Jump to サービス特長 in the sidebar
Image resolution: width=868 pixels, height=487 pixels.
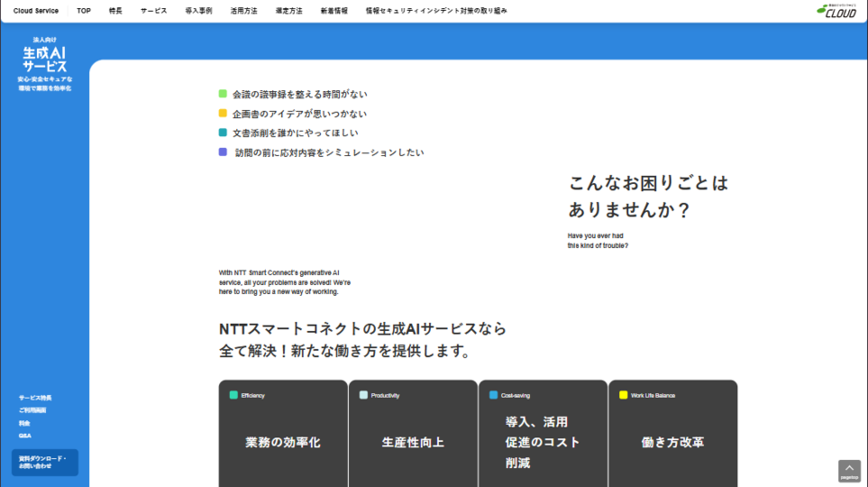[35, 398]
